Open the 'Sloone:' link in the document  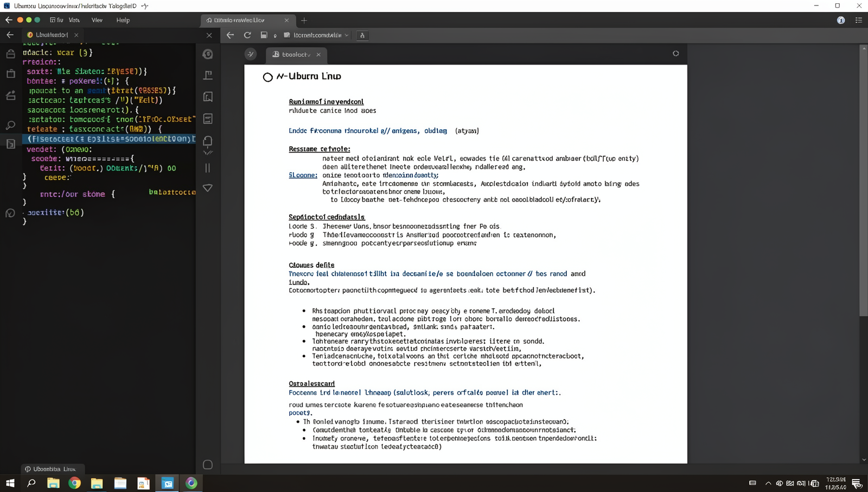point(303,175)
